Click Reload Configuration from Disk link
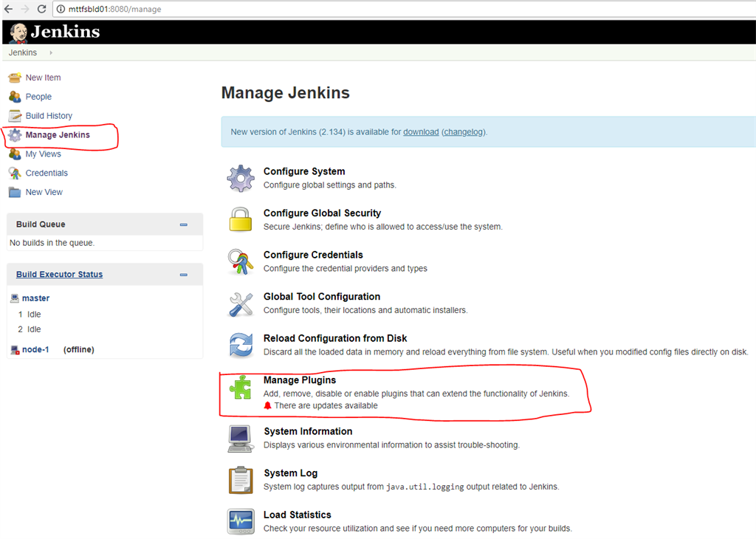756x539 pixels. tap(335, 338)
